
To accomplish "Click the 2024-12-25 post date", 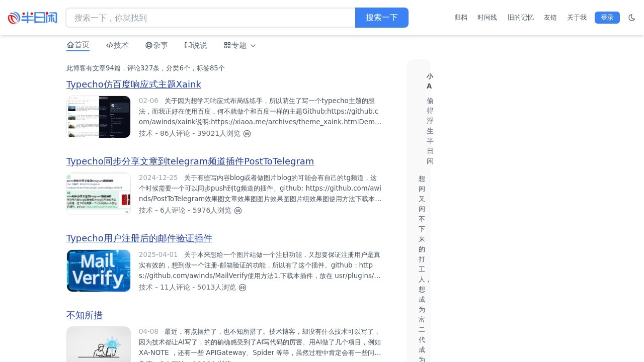I will 158,177.
